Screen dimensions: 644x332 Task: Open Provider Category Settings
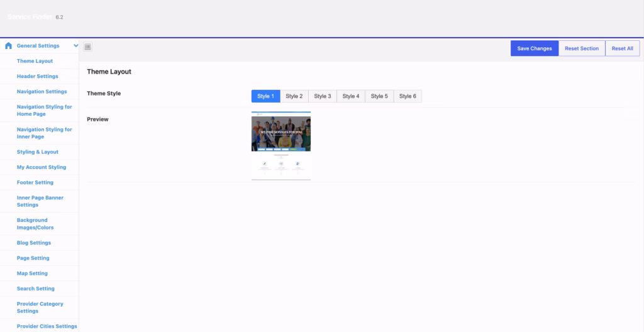[40, 307]
